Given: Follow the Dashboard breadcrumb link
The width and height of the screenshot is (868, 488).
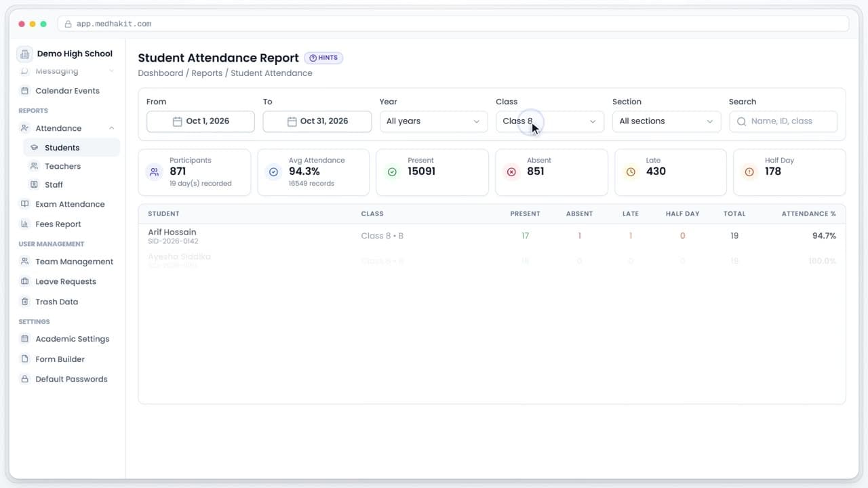Looking at the screenshot, I should (x=161, y=73).
